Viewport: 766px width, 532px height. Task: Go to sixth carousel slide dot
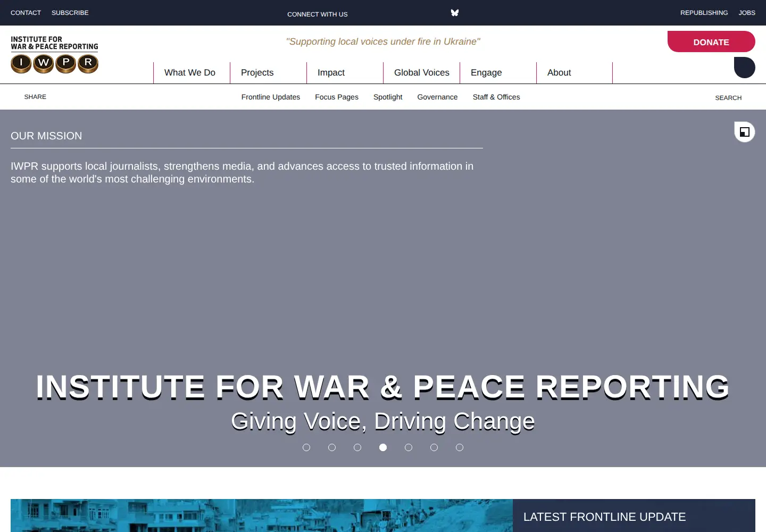click(x=434, y=447)
